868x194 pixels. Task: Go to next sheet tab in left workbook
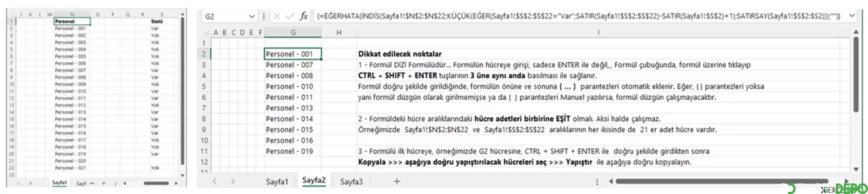pos(30,183)
